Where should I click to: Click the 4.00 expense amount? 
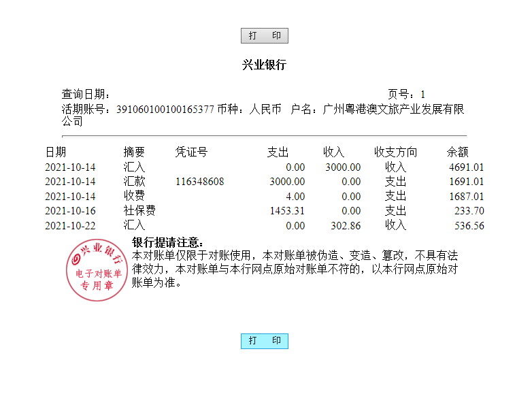click(295, 196)
